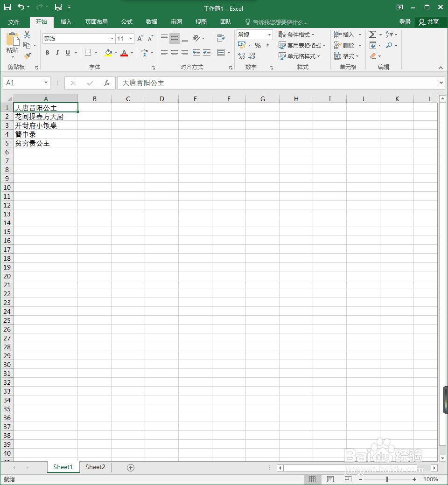Center text horizontally in cell
This screenshot has height=485, width=448.
pos(175,53)
